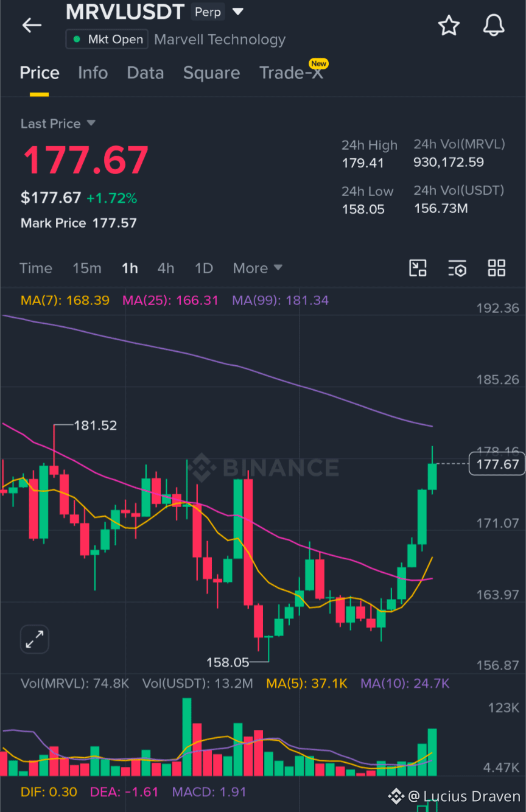The height and width of the screenshot is (812, 526).
Task: Open the Trade-X tab
Action: click(292, 73)
